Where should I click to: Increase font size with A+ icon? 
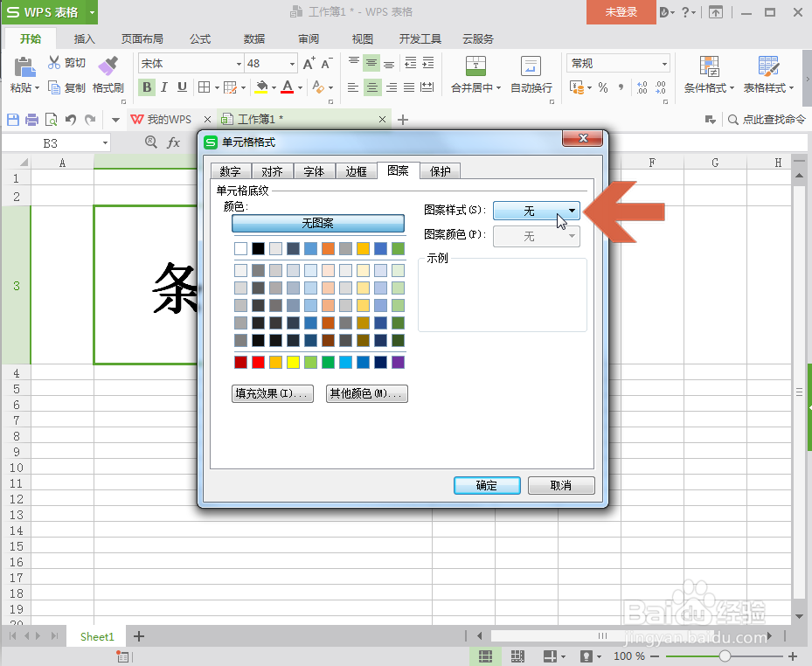point(309,64)
